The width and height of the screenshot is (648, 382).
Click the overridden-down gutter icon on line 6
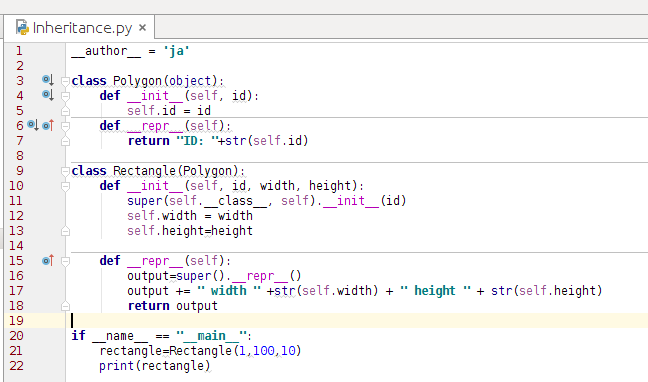[x=33, y=125]
